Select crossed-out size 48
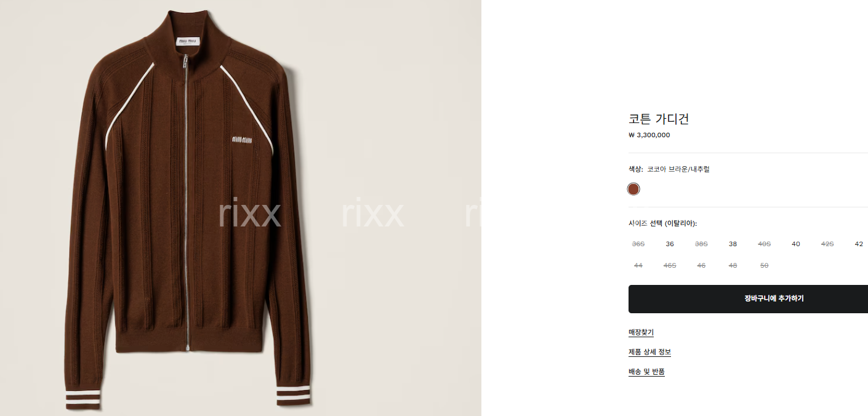 tap(733, 266)
